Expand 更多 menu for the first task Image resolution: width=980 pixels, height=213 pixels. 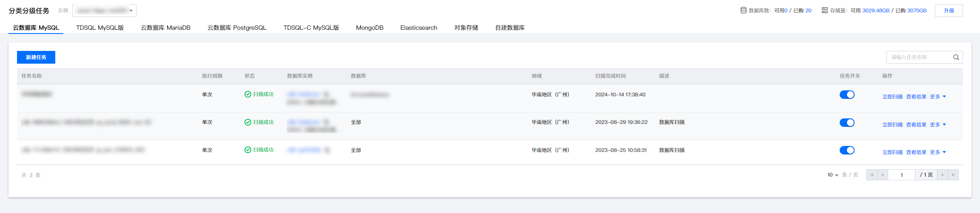pyautogui.click(x=937, y=97)
